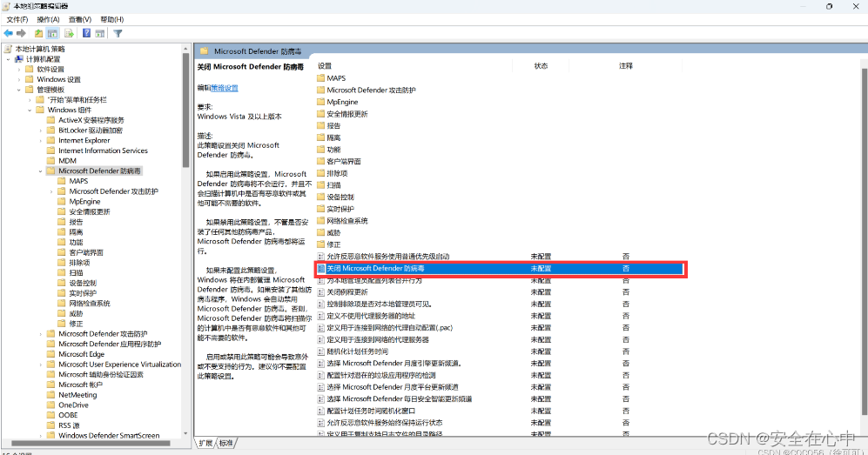The height and width of the screenshot is (455, 868).
Task: Open Help with the blue question icon
Action: click(x=86, y=33)
